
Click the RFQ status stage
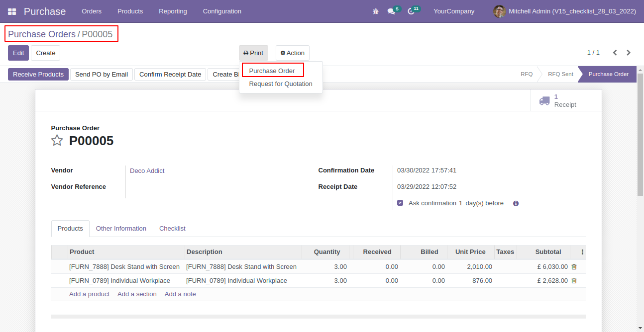pos(527,74)
